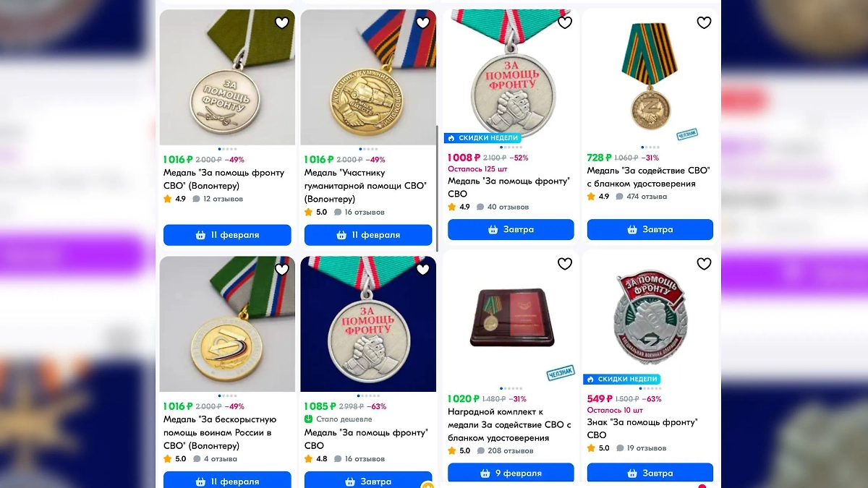Toggle favorite on 'За бескорыстную помощь воинам России' card
The image size is (868, 488).
tap(281, 268)
